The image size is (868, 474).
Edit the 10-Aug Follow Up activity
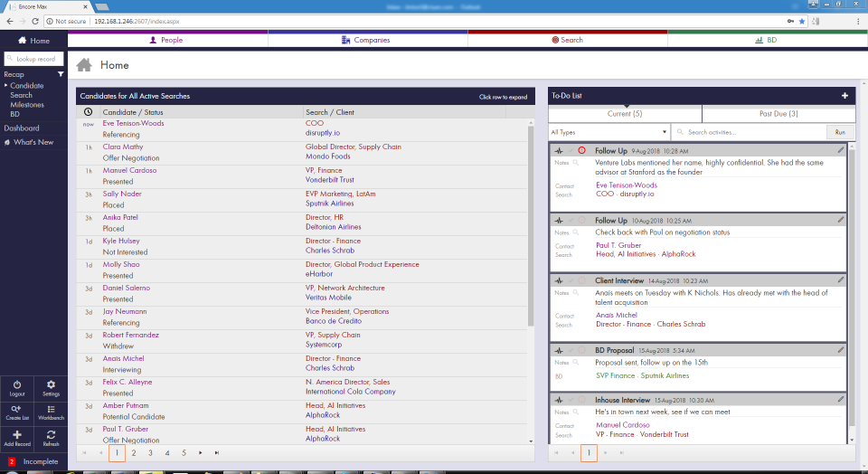[840, 220]
